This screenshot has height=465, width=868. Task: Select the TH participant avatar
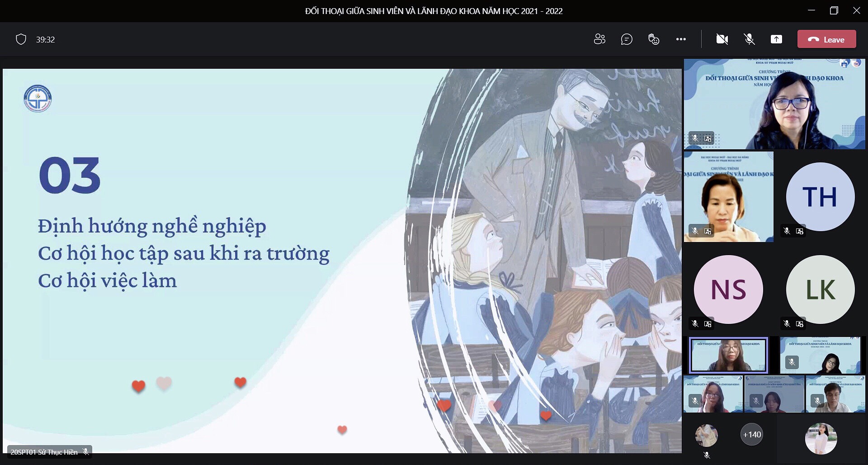(820, 197)
